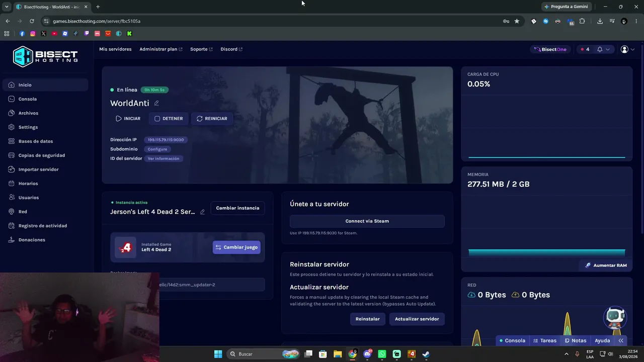Click the taskbar Buscar search box
This screenshot has width=644, height=362.
click(264, 354)
